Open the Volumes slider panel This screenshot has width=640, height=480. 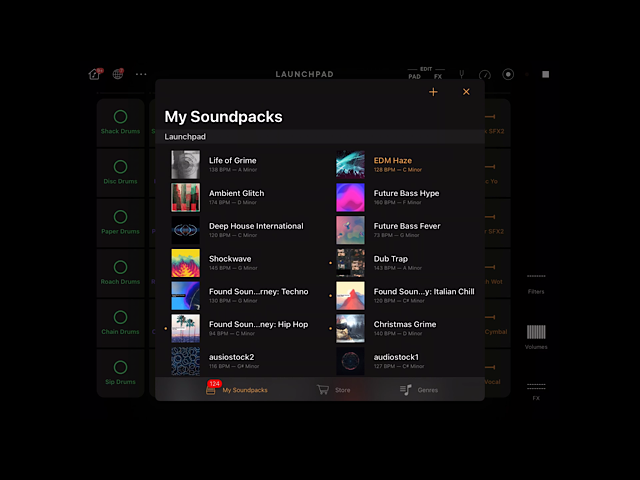(x=537, y=335)
